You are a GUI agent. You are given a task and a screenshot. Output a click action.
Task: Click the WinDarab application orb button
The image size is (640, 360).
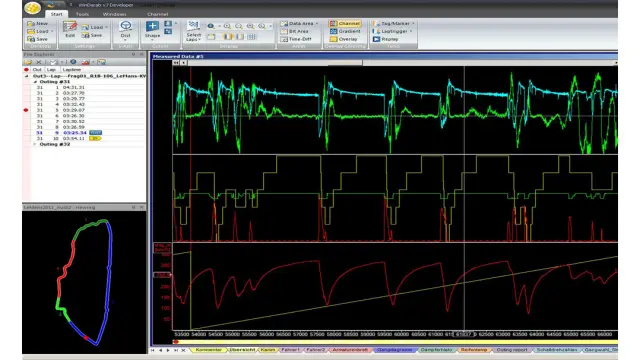point(32,7)
